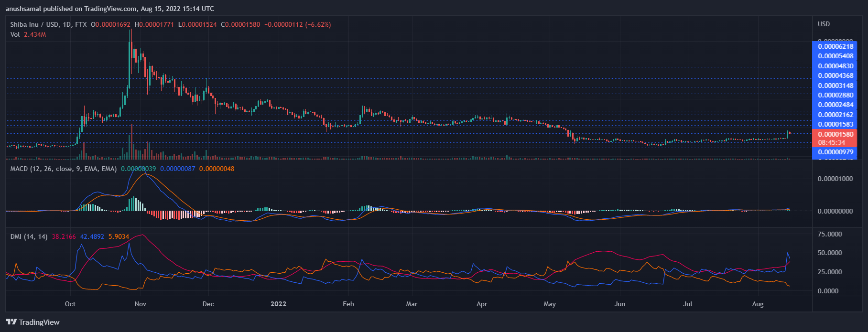Image resolution: width=868 pixels, height=332 pixels.
Task: Click the 0.00001583 price level label
Action: tap(835, 124)
